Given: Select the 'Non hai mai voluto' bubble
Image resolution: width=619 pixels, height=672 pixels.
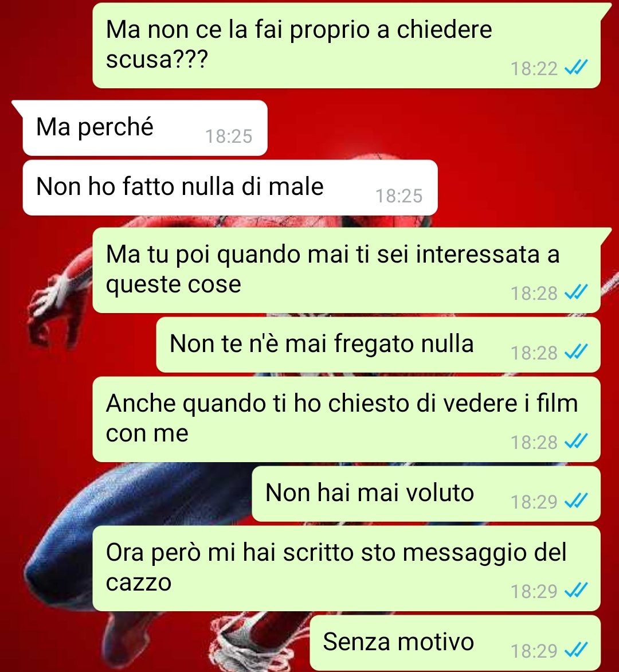Looking at the screenshot, I should (426, 494).
